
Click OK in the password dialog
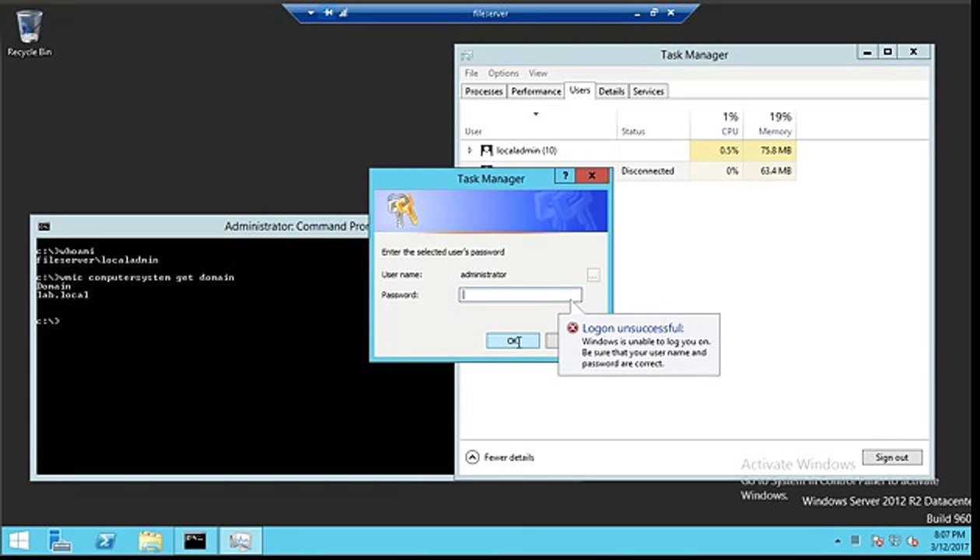[513, 341]
